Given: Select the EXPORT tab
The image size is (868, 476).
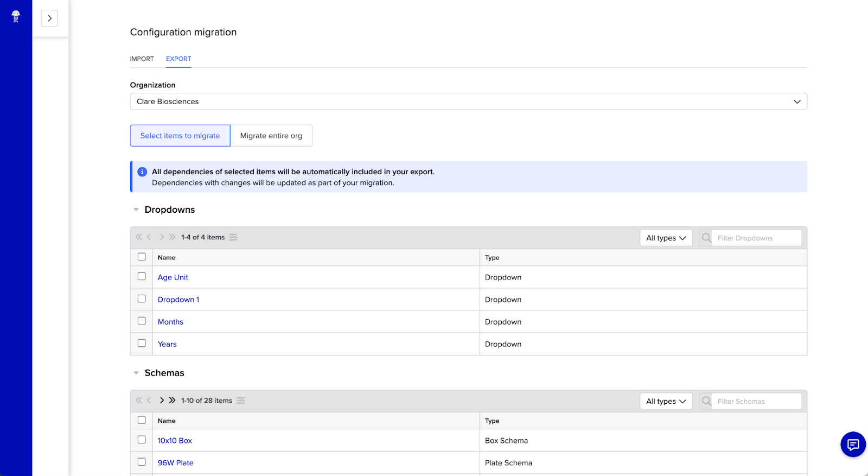Looking at the screenshot, I should point(178,59).
